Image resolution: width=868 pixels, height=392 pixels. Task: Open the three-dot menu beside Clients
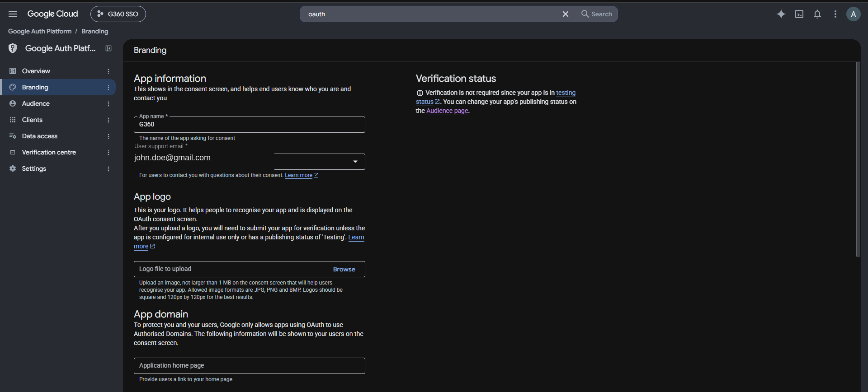(x=108, y=120)
